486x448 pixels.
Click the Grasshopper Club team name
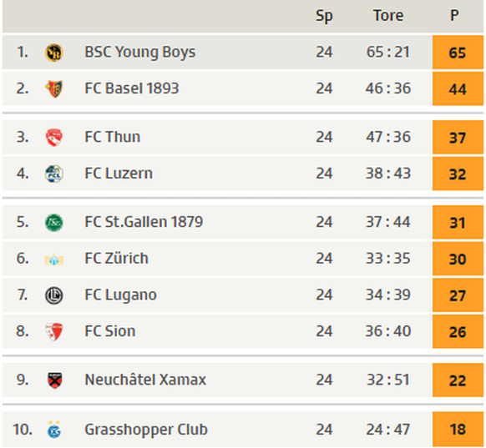(146, 430)
